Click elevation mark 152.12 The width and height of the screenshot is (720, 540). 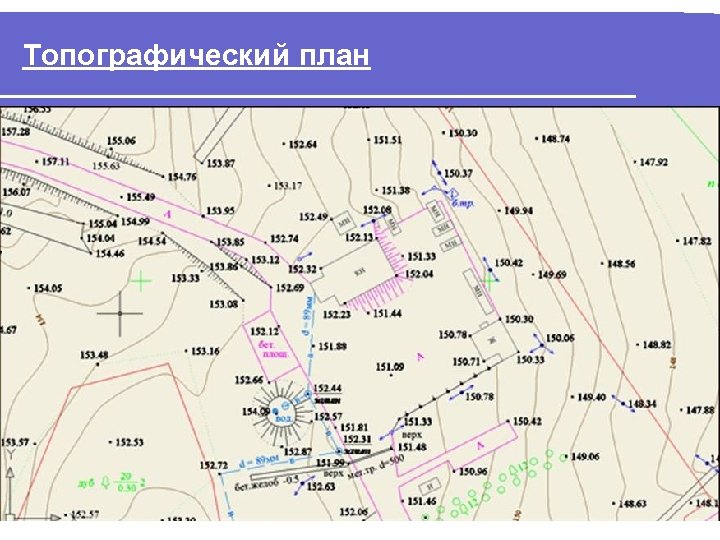264,331
